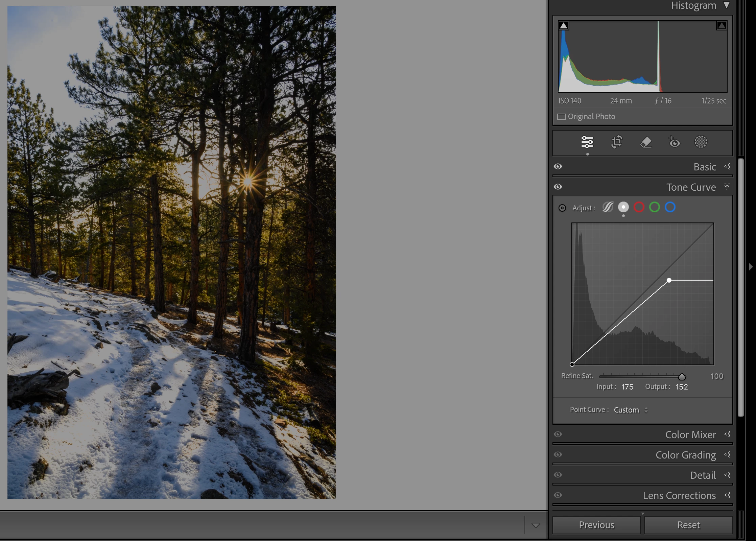Image resolution: width=756 pixels, height=541 pixels.
Task: Collapse the Histogram panel triangle
Action: point(727,5)
